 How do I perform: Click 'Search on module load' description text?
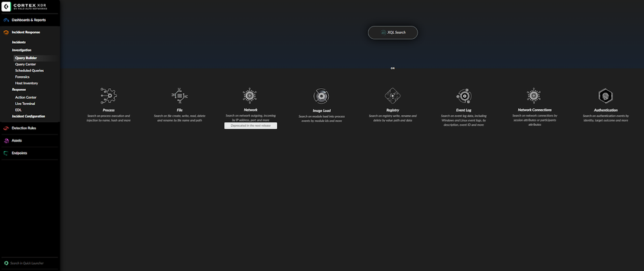coord(321,119)
